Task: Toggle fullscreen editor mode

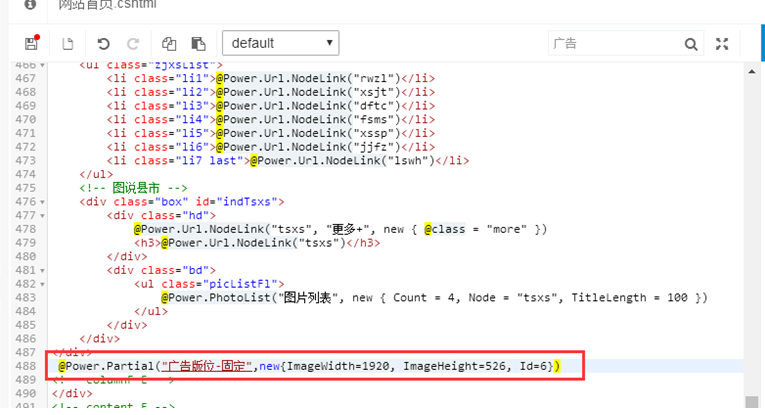Action: pos(723,44)
